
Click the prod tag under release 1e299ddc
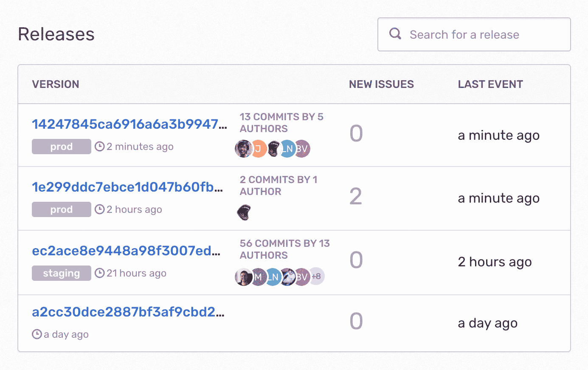[x=62, y=209]
